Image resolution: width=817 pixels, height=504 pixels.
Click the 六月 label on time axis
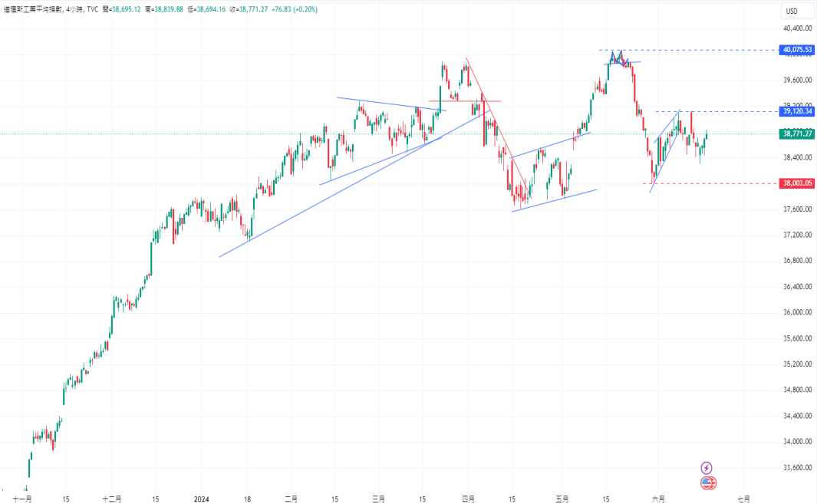point(659,499)
